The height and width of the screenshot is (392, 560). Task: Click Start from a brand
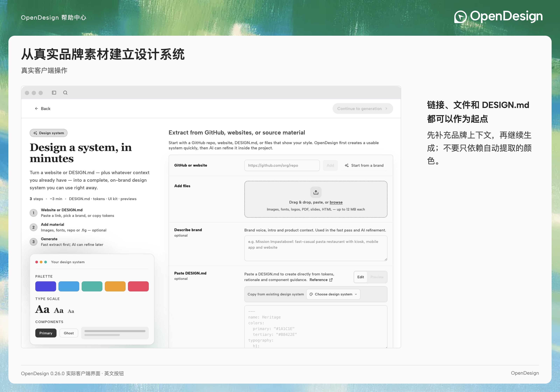[364, 165]
